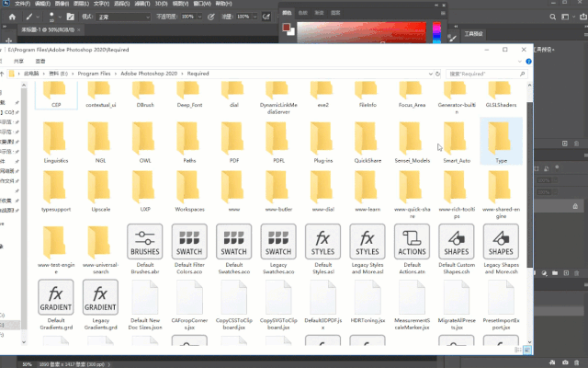This screenshot has height=368, width=588.
Task: Select the Workspaces folder
Action: 189,191
